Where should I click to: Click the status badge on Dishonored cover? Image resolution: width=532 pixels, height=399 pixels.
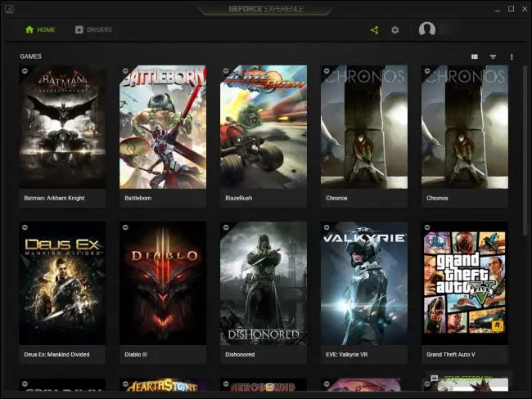click(226, 227)
